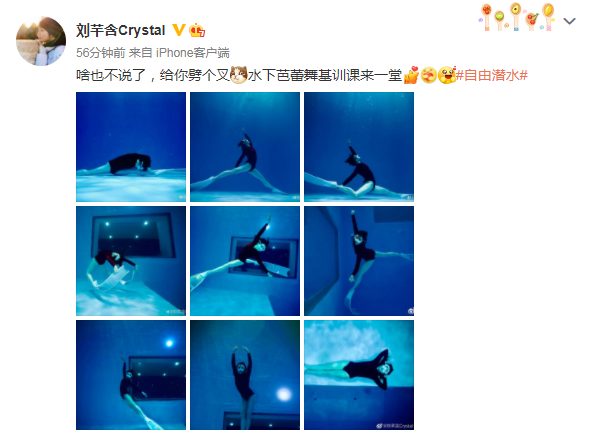
Task: Open bottom-middle arms-raised ballet photo
Action: click(245, 375)
